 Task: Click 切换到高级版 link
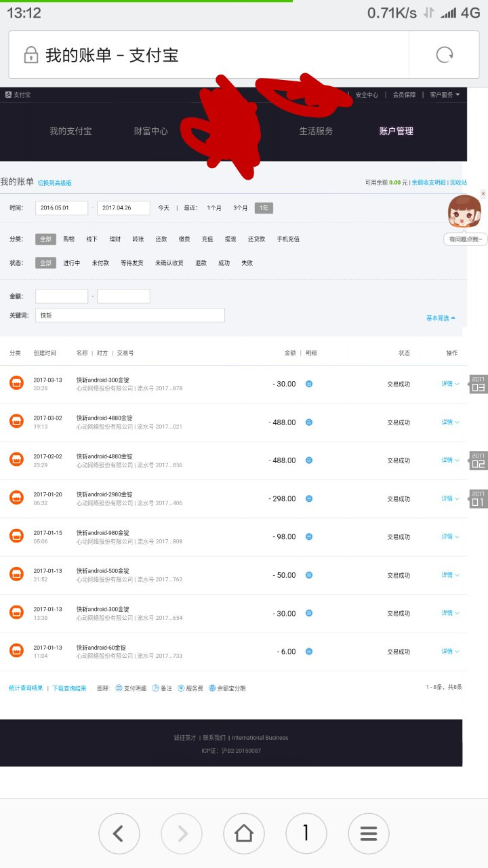coord(54,183)
